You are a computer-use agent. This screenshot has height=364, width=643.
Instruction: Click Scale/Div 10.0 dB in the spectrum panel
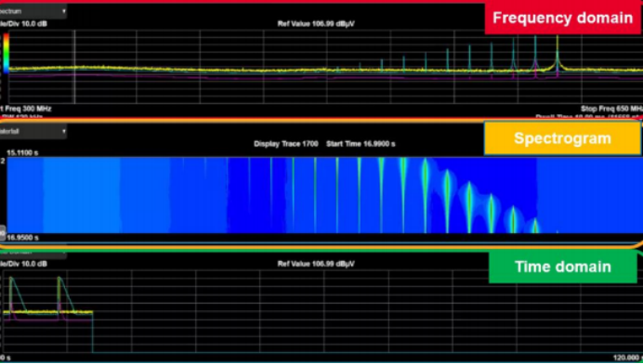(x=23, y=24)
